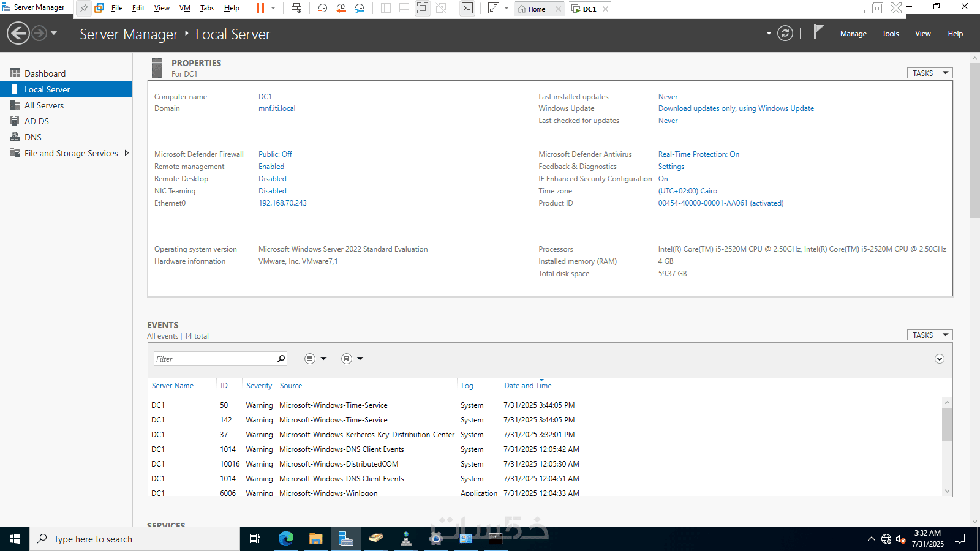Click the firewall Public: Off link

[275, 154]
